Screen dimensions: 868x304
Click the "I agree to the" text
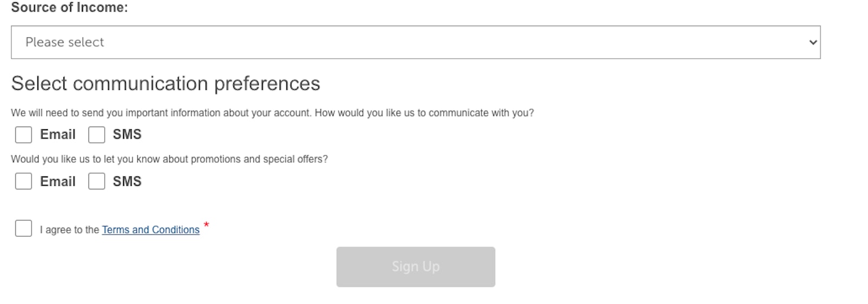(69, 230)
